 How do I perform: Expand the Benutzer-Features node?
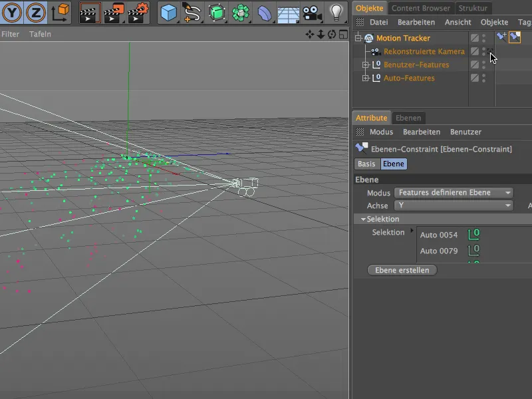tap(365, 65)
